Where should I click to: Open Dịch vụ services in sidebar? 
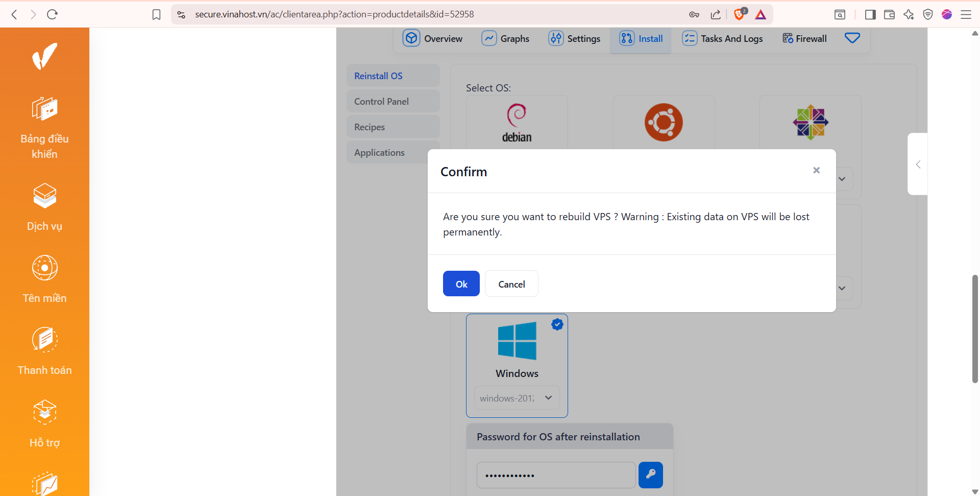(44, 207)
